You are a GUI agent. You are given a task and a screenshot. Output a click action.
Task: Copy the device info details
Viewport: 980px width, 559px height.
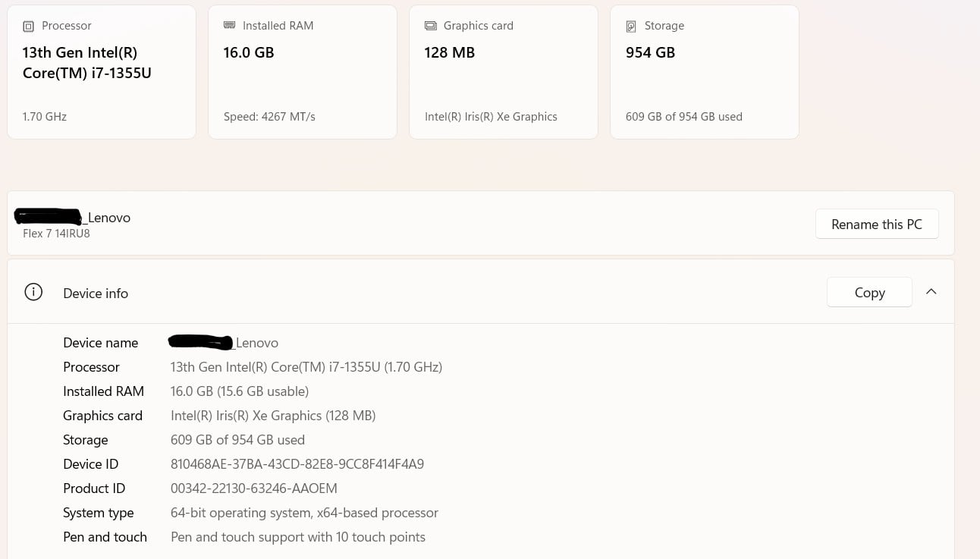(869, 292)
